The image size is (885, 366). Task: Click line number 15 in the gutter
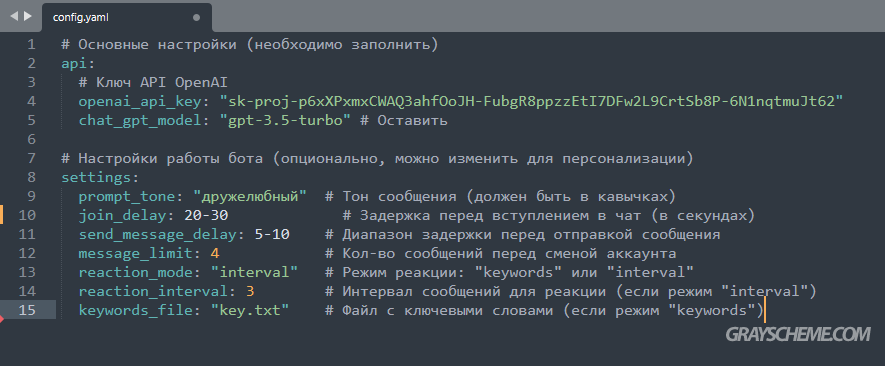(28, 310)
